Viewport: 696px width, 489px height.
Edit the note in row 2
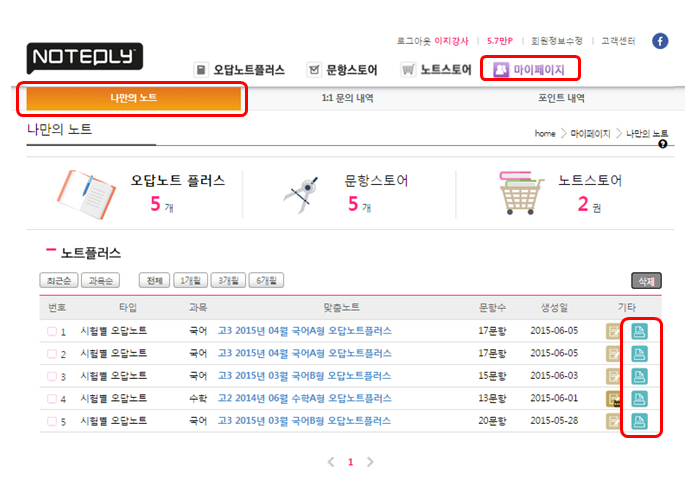click(x=613, y=354)
